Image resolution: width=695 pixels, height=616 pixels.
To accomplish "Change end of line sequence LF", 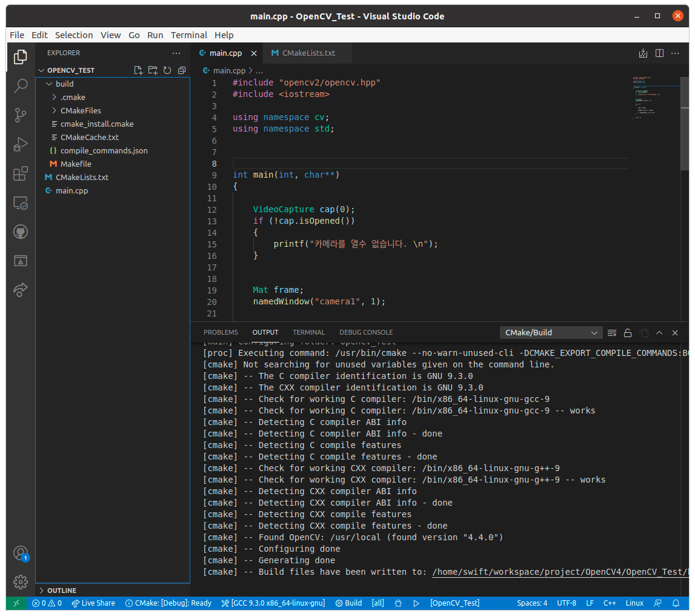I will [x=590, y=603].
